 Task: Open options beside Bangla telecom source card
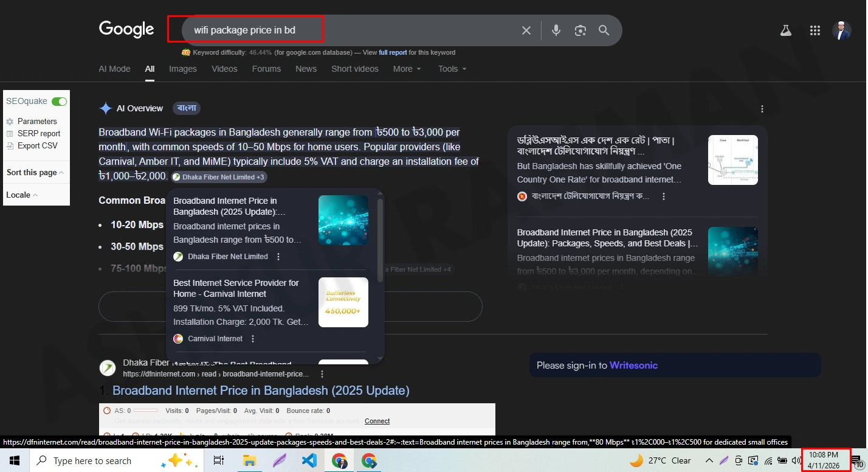pos(664,196)
